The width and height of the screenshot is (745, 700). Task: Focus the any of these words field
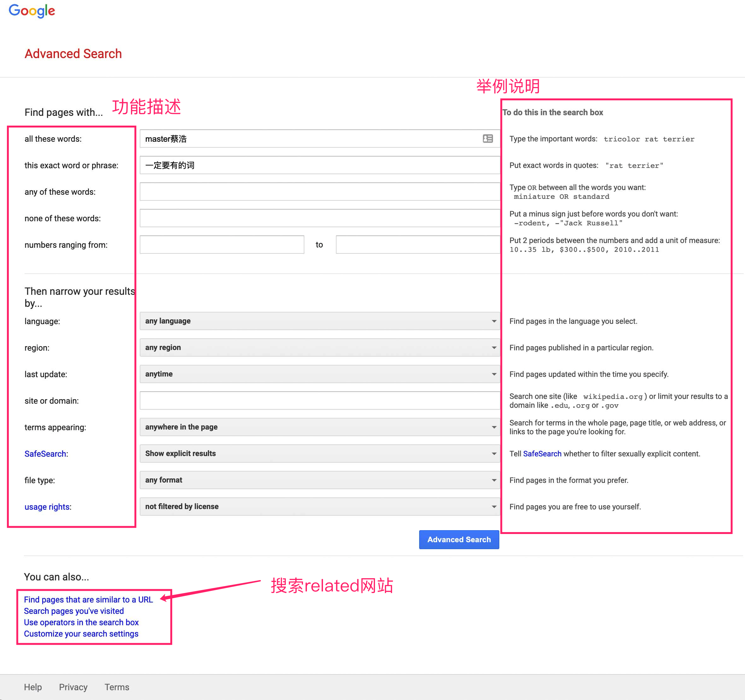pos(320,192)
